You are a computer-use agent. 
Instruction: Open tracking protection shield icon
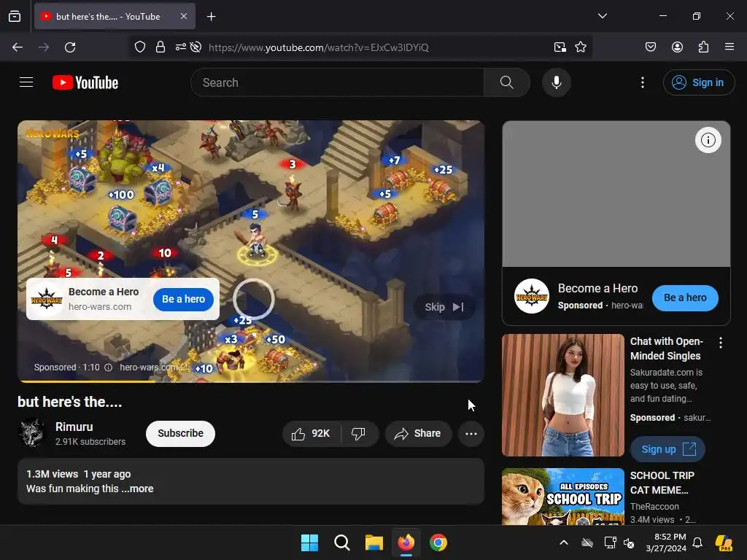(139, 47)
